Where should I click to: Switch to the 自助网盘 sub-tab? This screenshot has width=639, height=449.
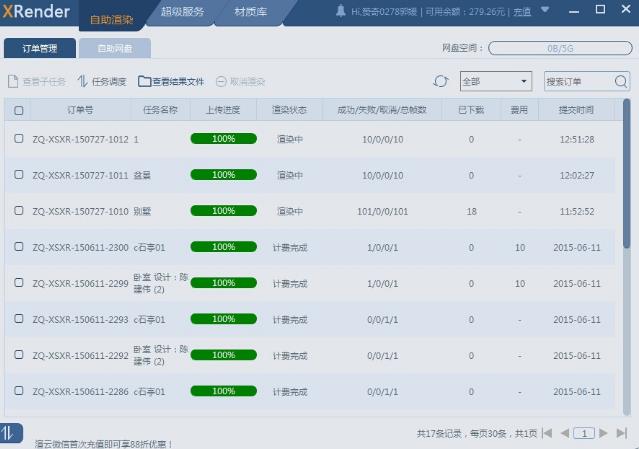pyautogui.click(x=114, y=48)
